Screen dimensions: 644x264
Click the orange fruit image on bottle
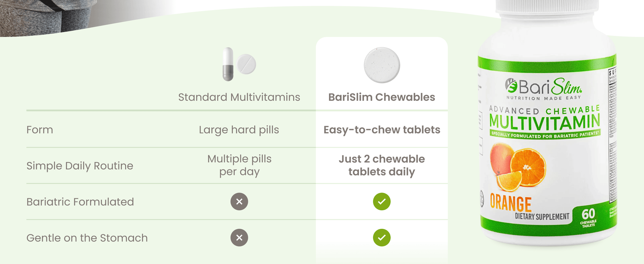518,167
